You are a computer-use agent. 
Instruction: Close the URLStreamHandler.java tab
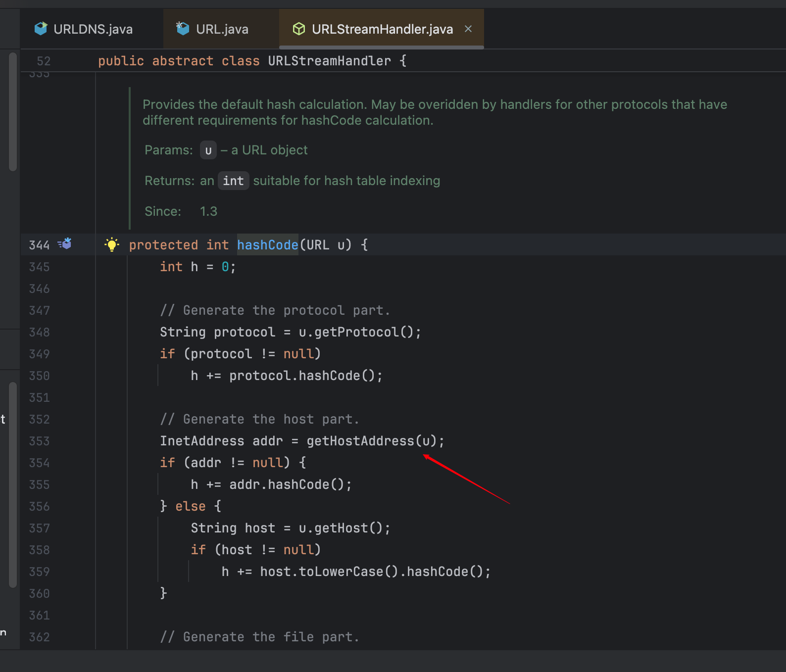(x=468, y=29)
